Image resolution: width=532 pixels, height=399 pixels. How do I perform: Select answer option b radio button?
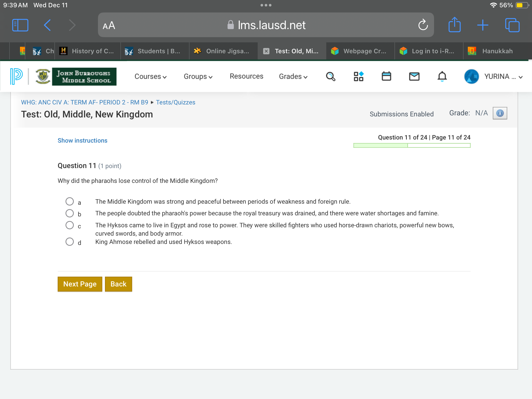coord(70,213)
